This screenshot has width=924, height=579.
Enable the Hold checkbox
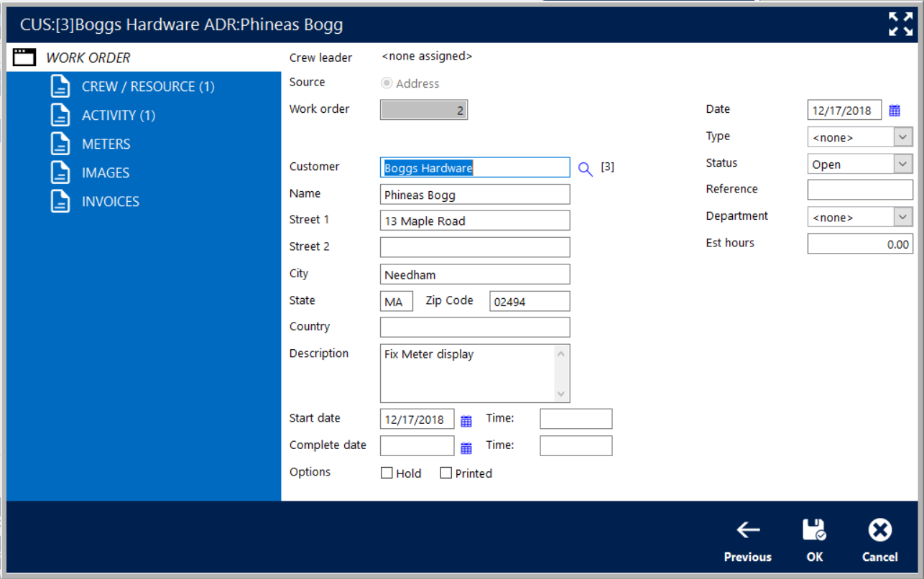click(x=387, y=473)
